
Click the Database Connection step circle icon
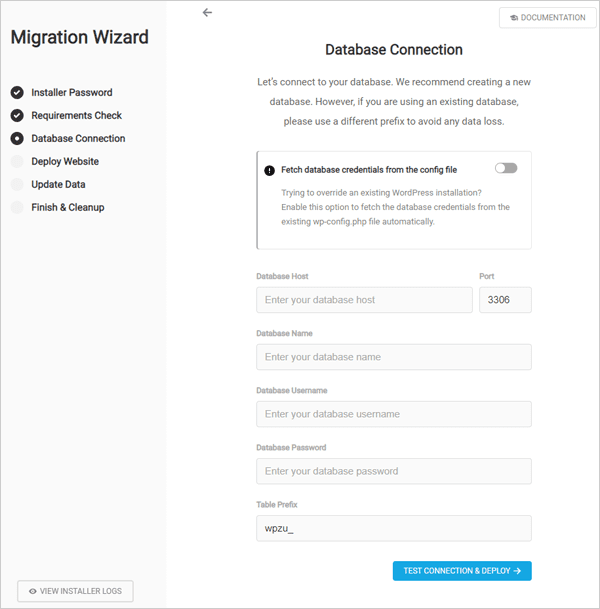(x=17, y=138)
